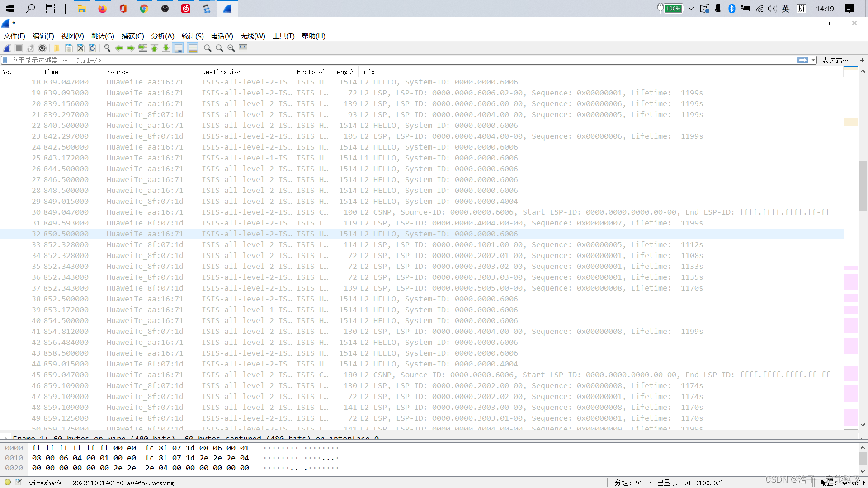Toggle packet list colorization button
Viewport: 868px width, 488px height.
(193, 48)
